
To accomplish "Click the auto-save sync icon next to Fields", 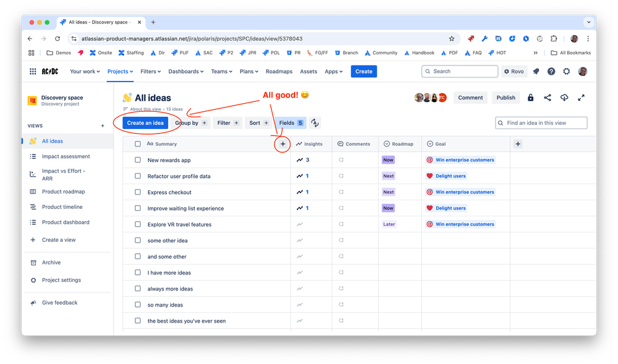I will (314, 123).
